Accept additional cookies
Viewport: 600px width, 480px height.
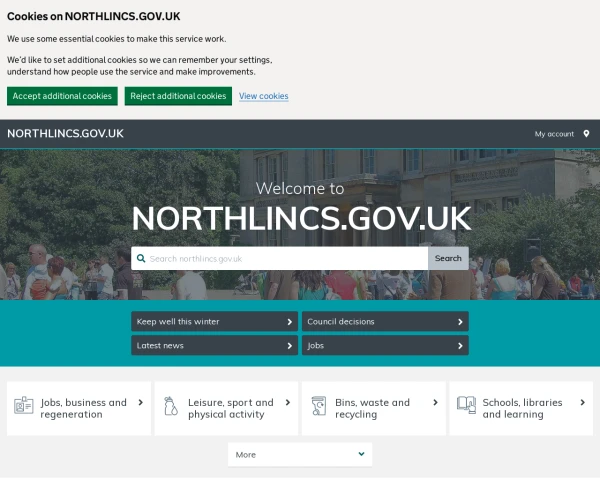tap(62, 96)
